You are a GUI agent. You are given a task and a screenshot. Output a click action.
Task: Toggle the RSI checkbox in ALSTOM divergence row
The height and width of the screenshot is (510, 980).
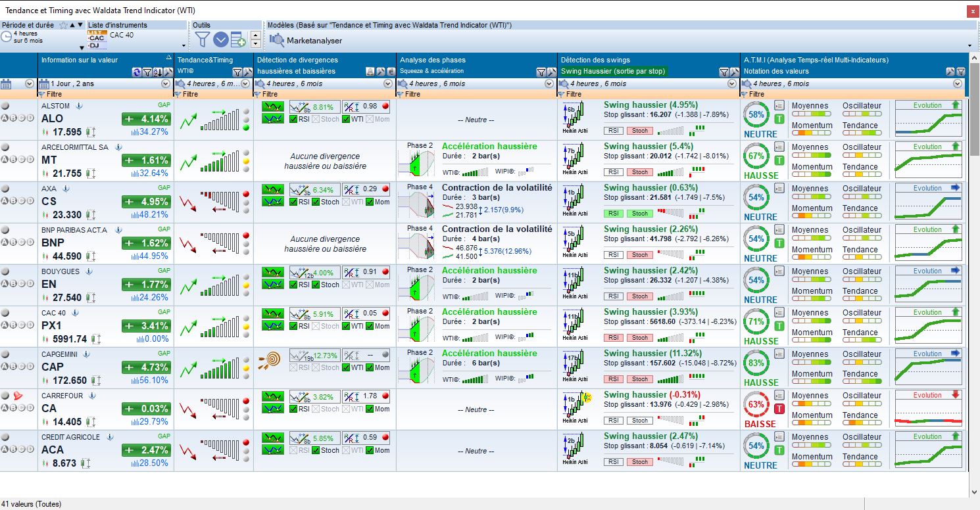pos(293,119)
